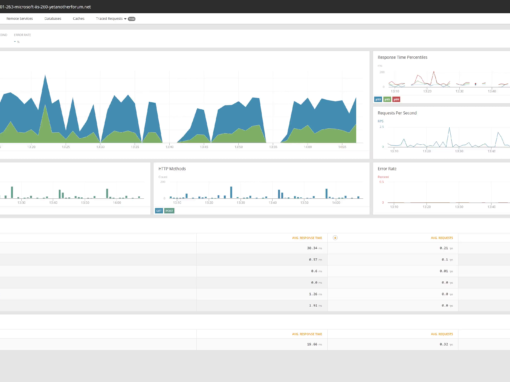Viewport: 510px width, 382px height.
Task: Click the HTTP Methods chart title
Action: (x=172, y=169)
